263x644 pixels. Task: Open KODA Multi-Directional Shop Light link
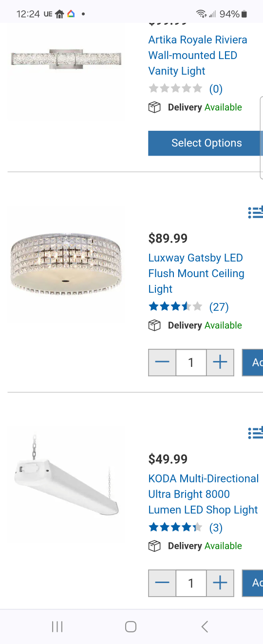coord(204,494)
